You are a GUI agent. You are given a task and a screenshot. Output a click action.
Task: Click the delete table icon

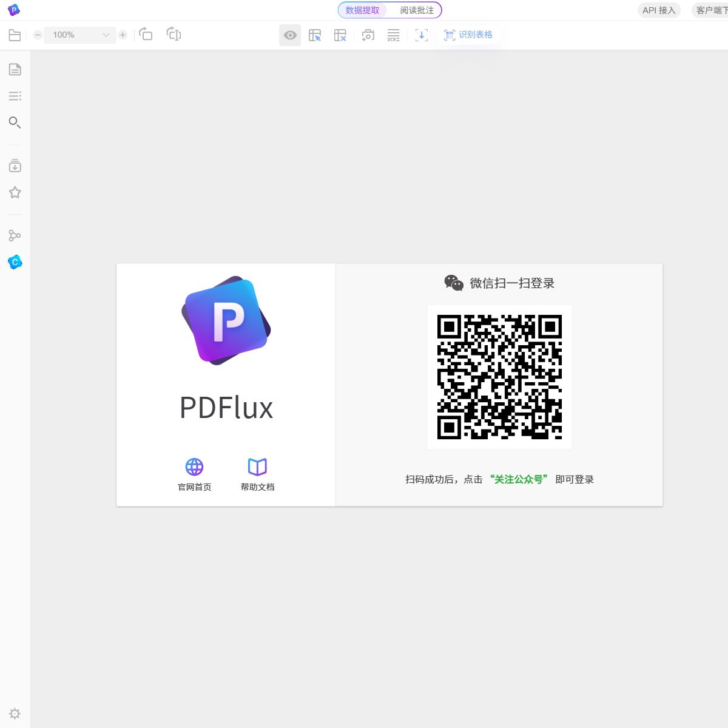(x=340, y=35)
